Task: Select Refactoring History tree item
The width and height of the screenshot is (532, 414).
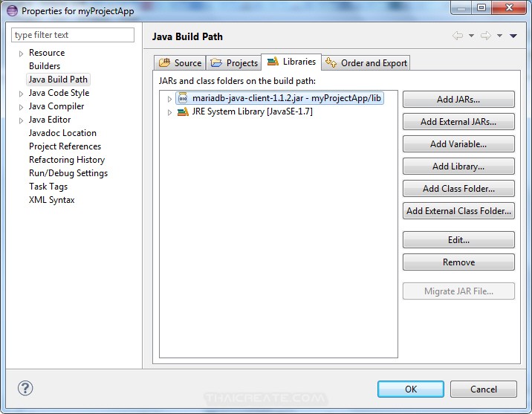Action: click(x=67, y=160)
